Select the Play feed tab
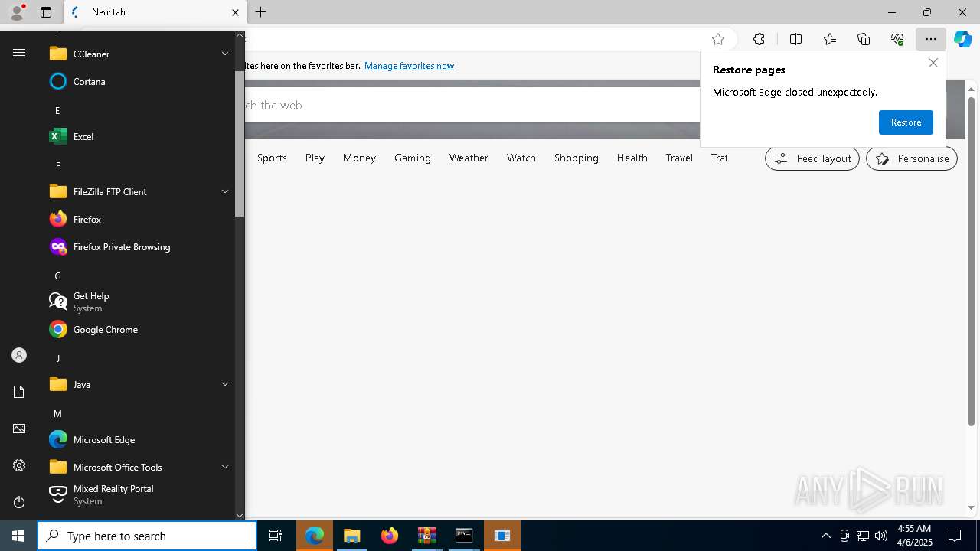 315,158
